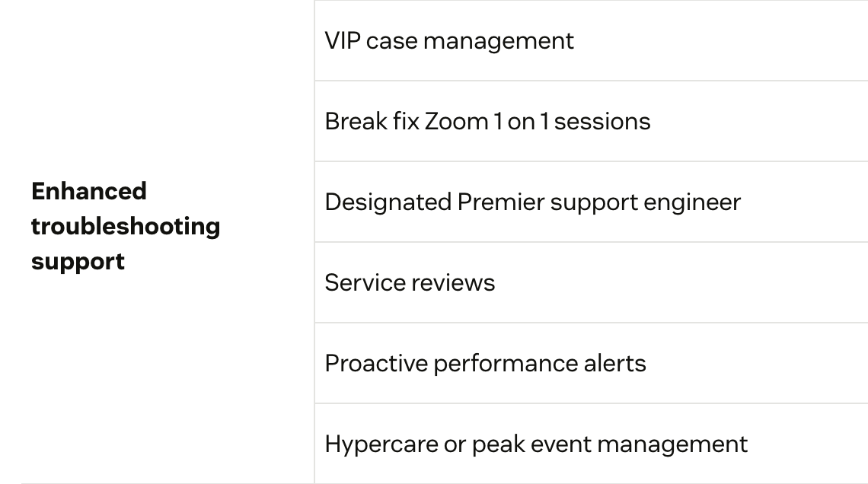Click the word Hypercare in last row
The height and width of the screenshot is (484, 868).
coord(381,444)
